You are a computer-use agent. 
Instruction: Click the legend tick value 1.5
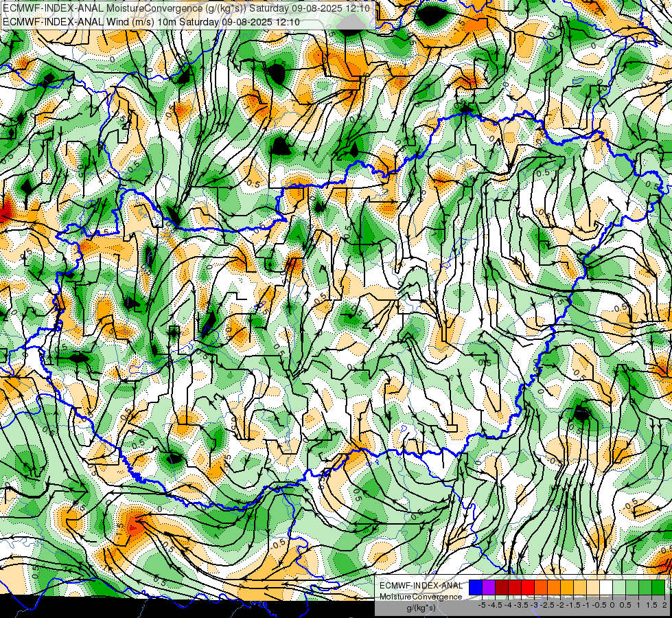[651, 605]
